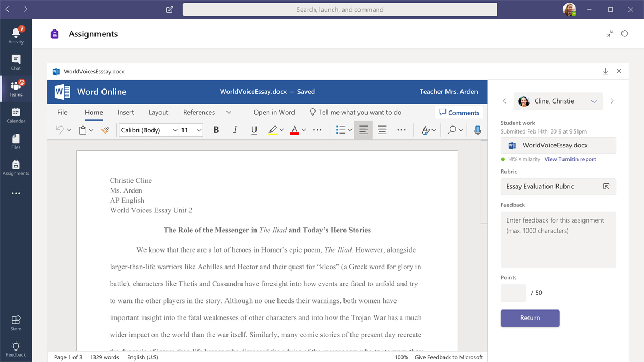Open Assignments in the left sidebar
644x362 pixels.
pos(16,167)
